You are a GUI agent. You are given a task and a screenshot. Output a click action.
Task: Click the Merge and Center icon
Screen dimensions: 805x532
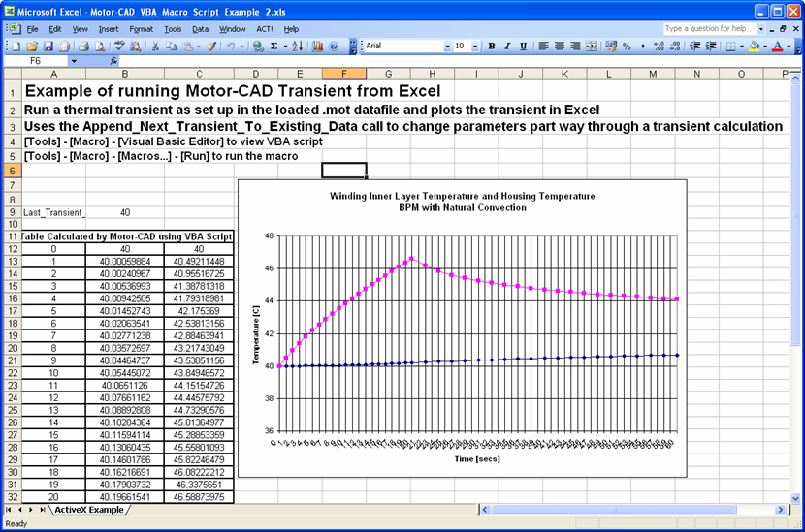(592, 47)
